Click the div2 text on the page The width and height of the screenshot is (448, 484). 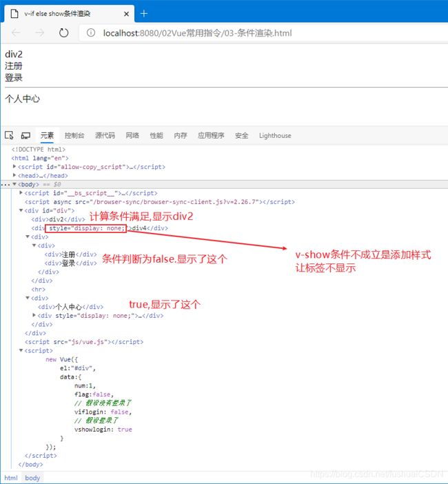[x=14, y=54]
